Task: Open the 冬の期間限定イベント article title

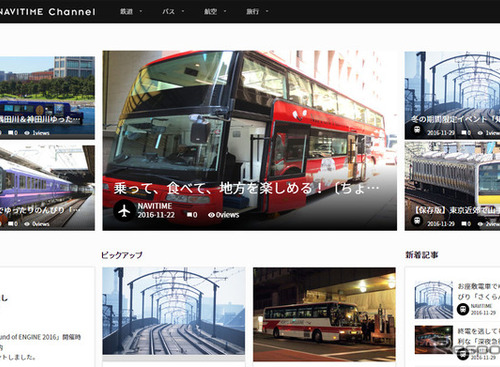Action: (455, 119)
